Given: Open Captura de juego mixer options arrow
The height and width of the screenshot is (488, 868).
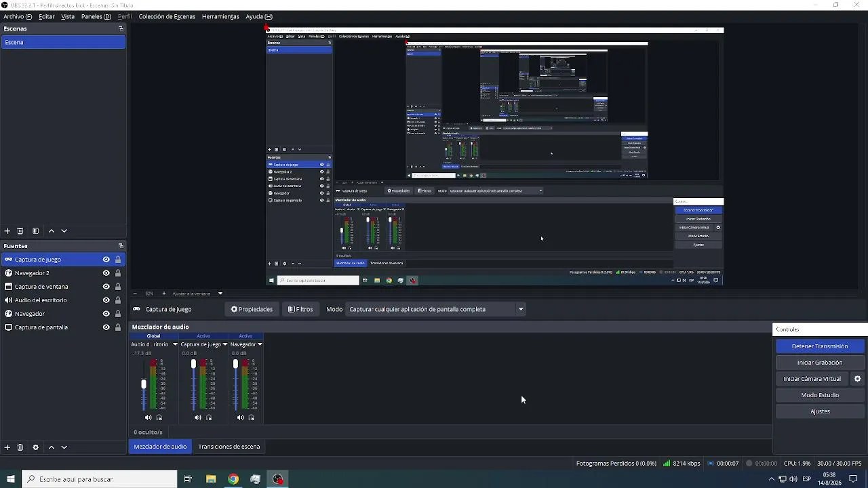Looking at the screenshot, I should pyautogui.click(x=224, y=344).
